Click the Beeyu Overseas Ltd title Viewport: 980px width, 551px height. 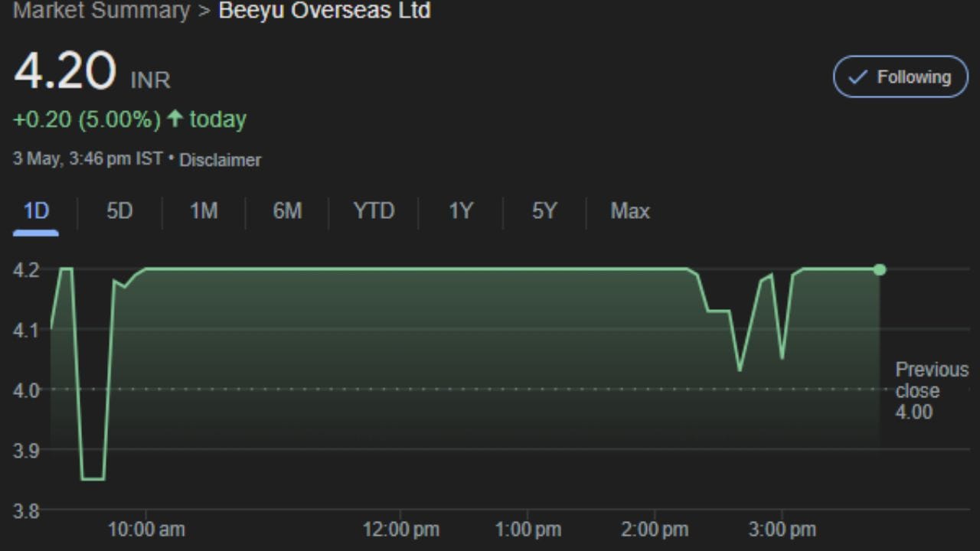(325, 11)
